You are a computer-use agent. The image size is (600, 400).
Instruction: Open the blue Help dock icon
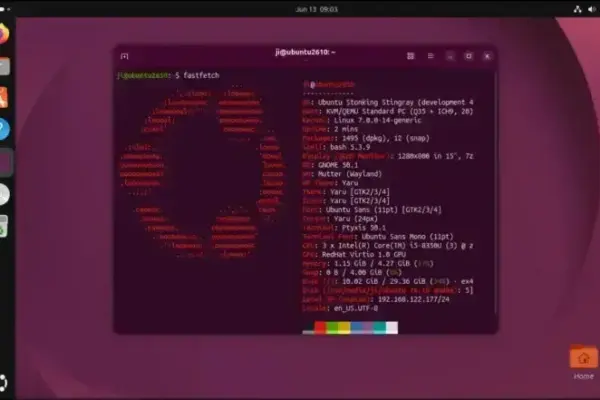pyautogui.click(x=4, y=129)
